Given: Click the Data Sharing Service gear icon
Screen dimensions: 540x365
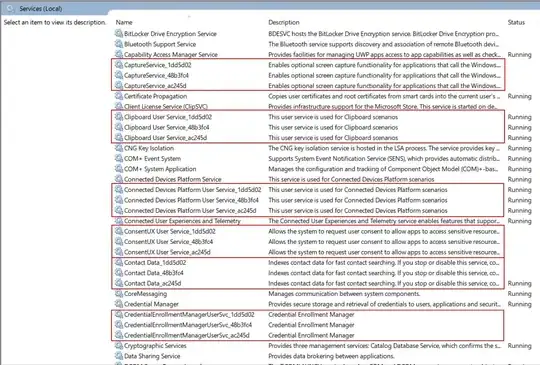Looking at the screenshot, I should (x=119, y=356).
